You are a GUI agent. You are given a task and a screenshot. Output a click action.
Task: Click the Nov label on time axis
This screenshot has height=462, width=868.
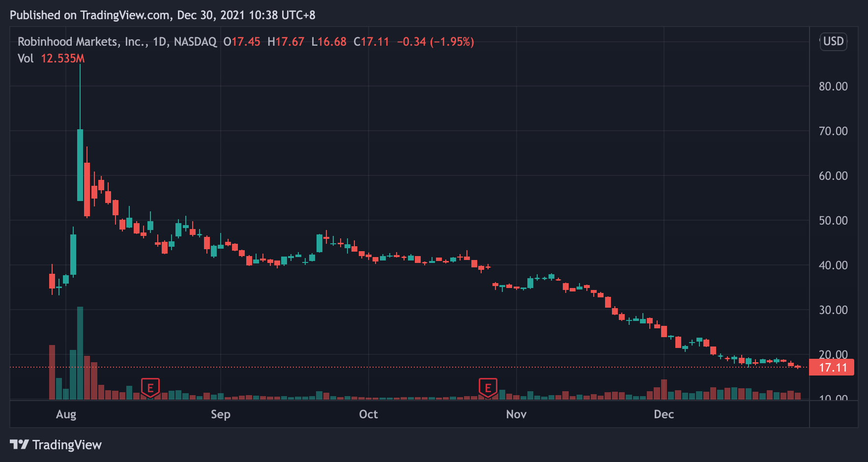click(516, 414)
